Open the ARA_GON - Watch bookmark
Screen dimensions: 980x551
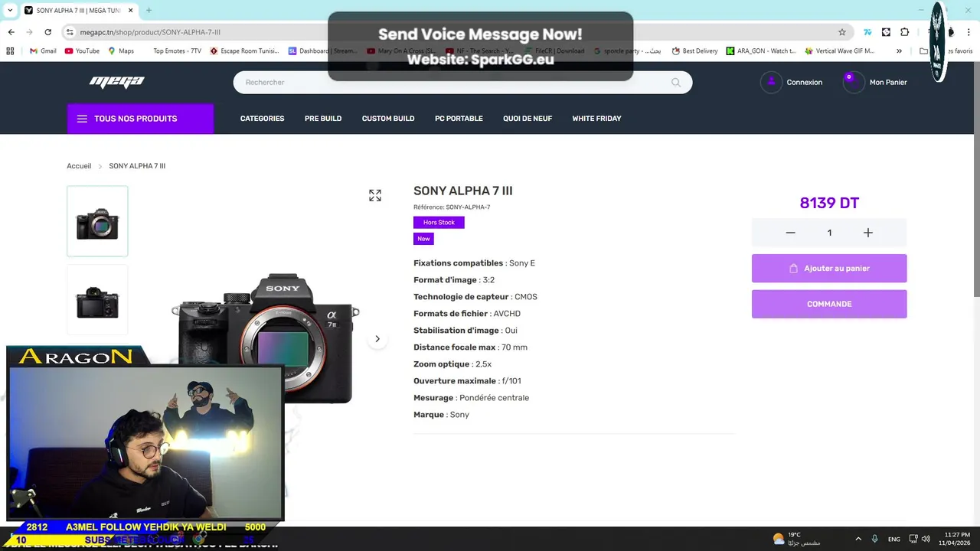click(761, 51)
